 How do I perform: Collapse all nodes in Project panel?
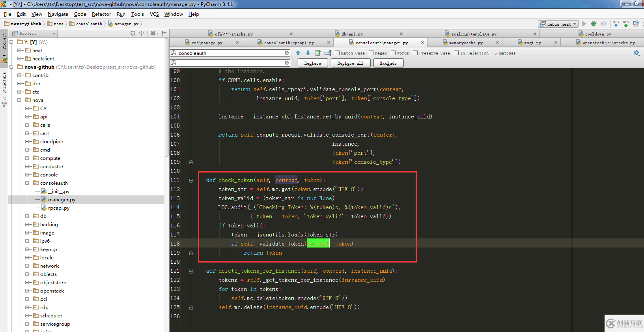[x=141, y=34]
